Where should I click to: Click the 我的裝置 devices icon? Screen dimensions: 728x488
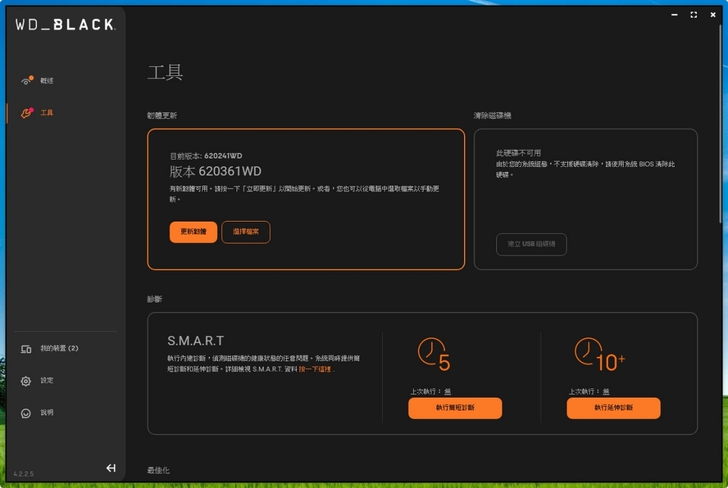[26, 349]
